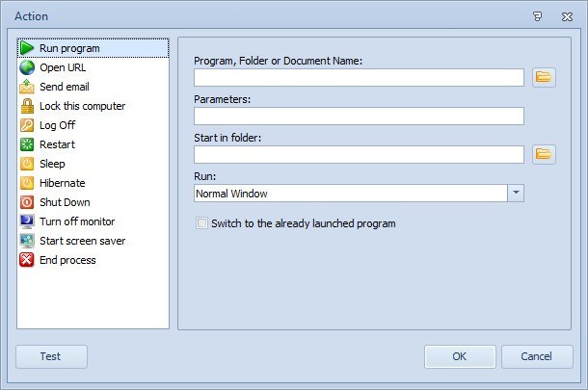Click the Cancel button
Viewport: 588px width, 390px height.
(537, 356)
